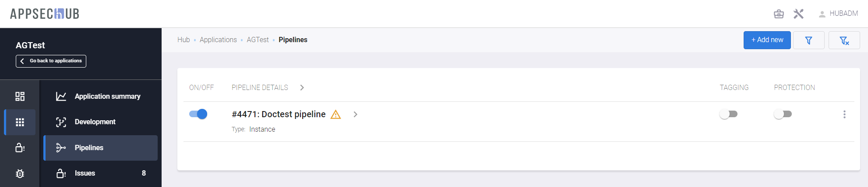Click the warning triangle beside Doctest pipeline

point(335,115)
